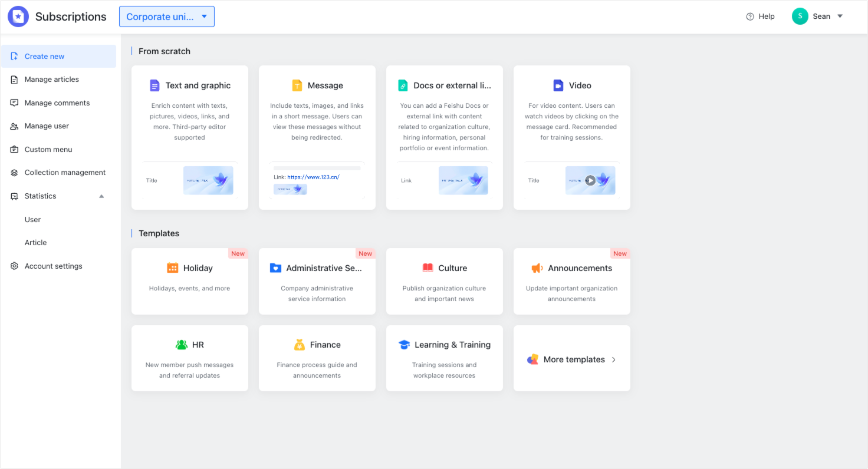
Task: Click the orange Holiday calendar icon
Action: (x=173, y=268)
